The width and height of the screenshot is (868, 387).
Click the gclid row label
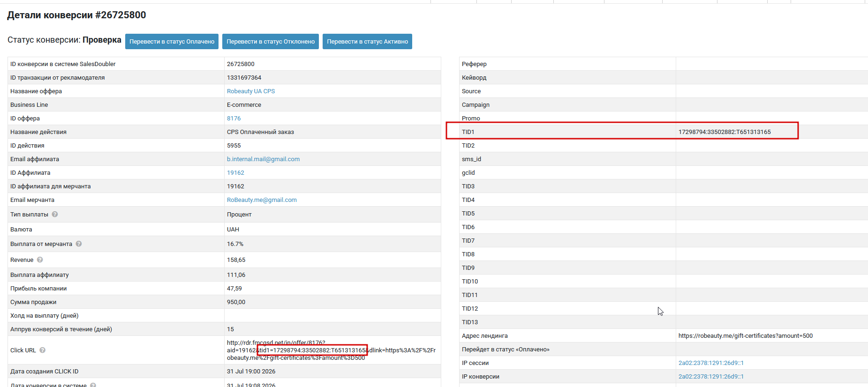[468, 173]
